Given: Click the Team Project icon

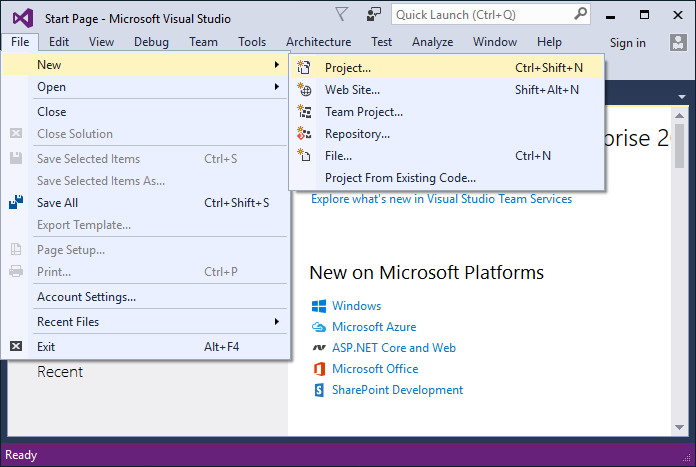Looking at the screenshot, I should [x=304, y=111].
